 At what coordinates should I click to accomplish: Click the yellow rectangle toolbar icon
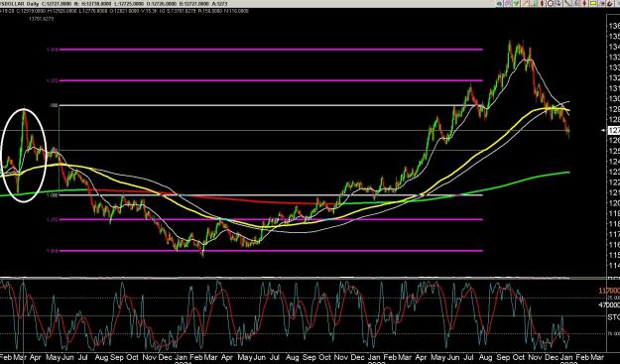[593, 4]
